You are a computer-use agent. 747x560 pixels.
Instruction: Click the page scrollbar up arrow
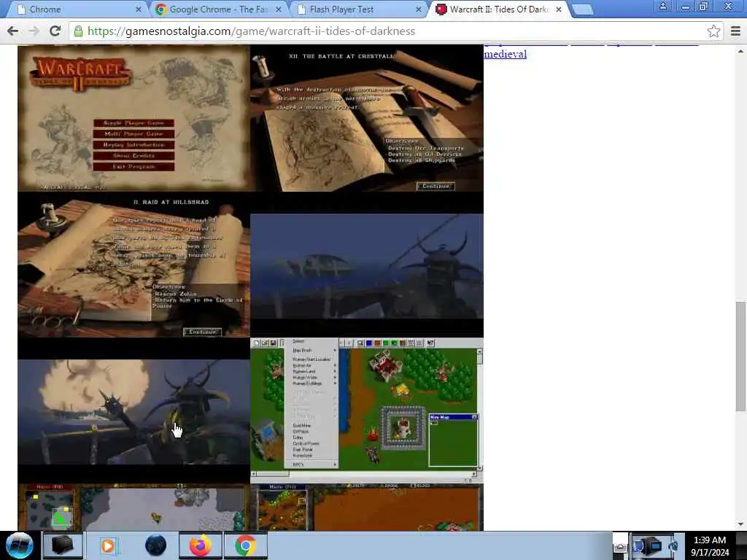point(741,51)
